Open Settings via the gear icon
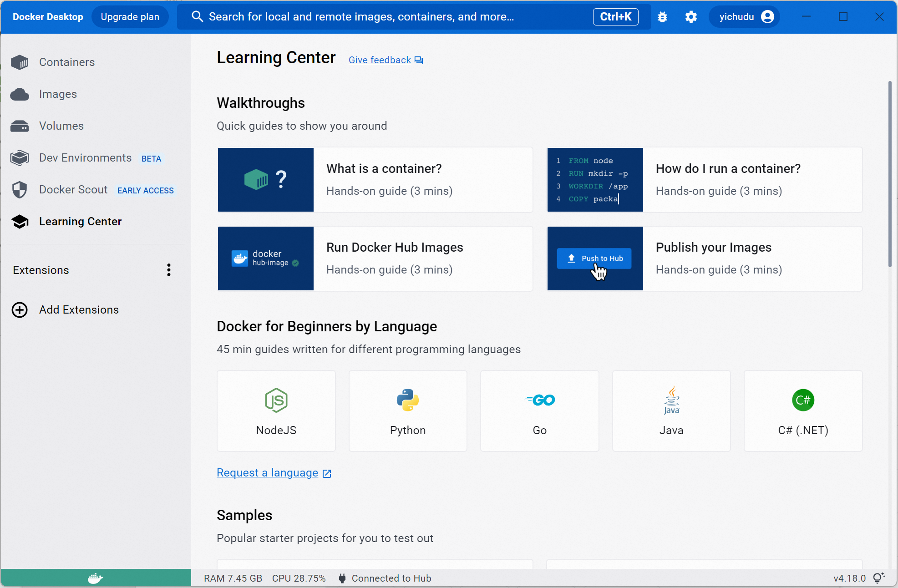This screenshot has width=898, height=588. (691, 17)
